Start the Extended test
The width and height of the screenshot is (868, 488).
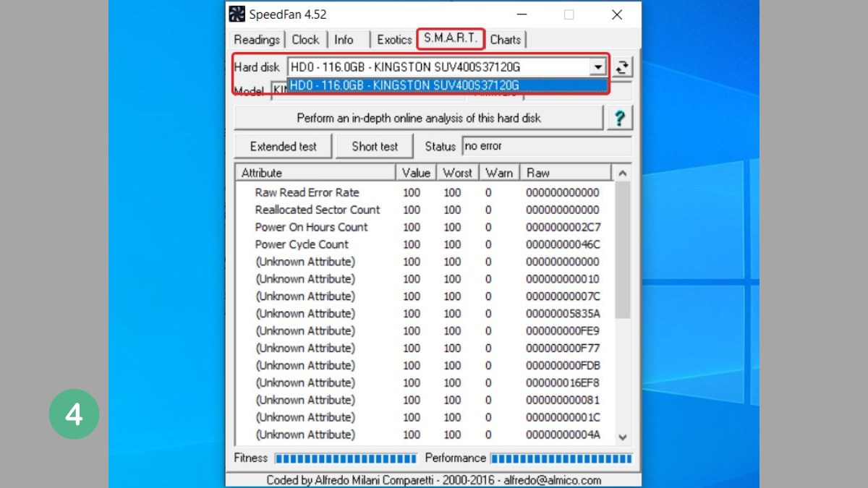tap(284, 146)
